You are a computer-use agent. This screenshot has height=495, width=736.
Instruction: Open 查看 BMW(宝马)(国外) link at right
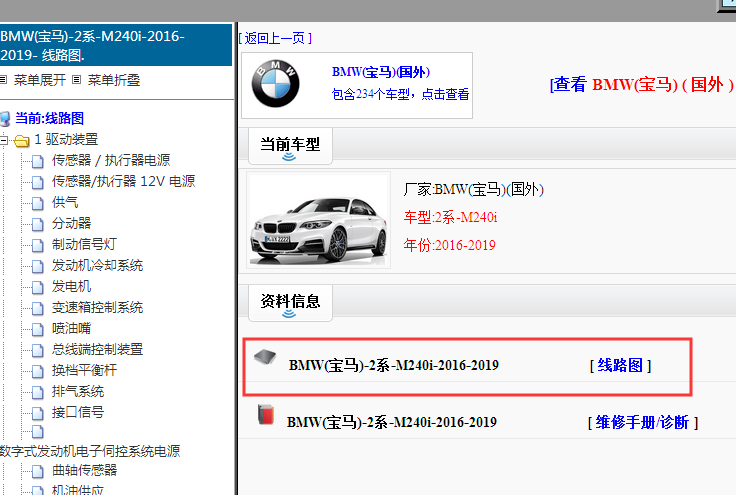[642, 85]
